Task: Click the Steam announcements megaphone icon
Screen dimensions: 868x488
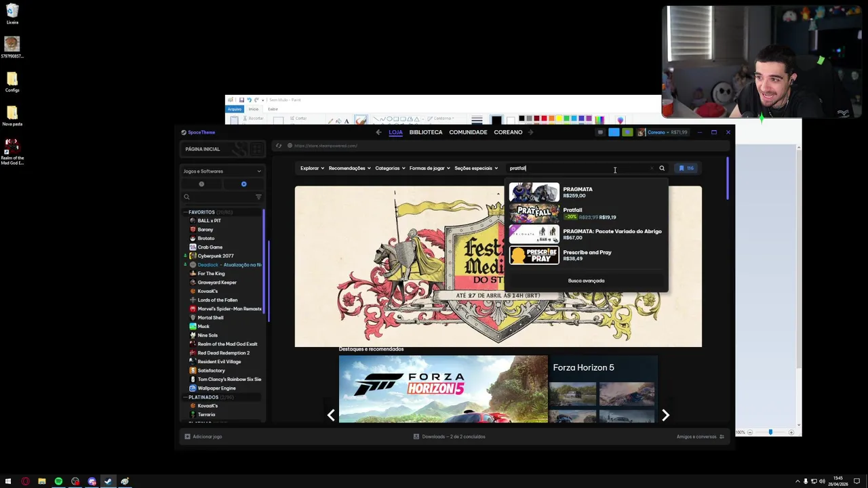Action: pos(600,132)
